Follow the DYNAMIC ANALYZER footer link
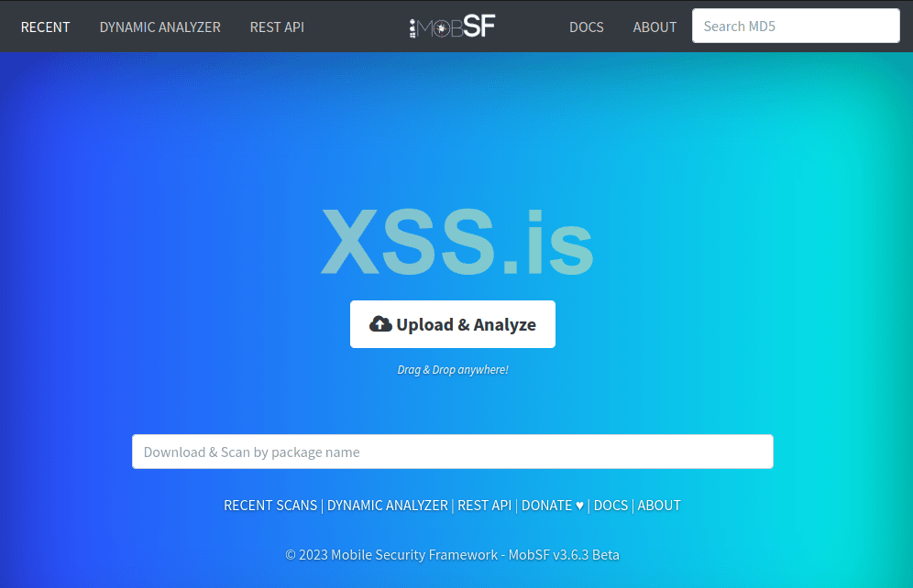The height and width of the screenshot is (588, 913). (x=388, y=506)
